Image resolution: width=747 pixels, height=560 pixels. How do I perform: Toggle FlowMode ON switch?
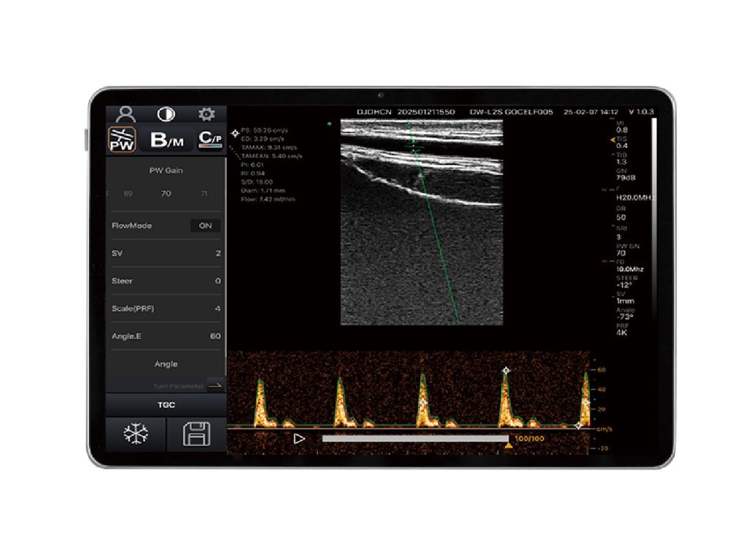click(x=205, y=226)
